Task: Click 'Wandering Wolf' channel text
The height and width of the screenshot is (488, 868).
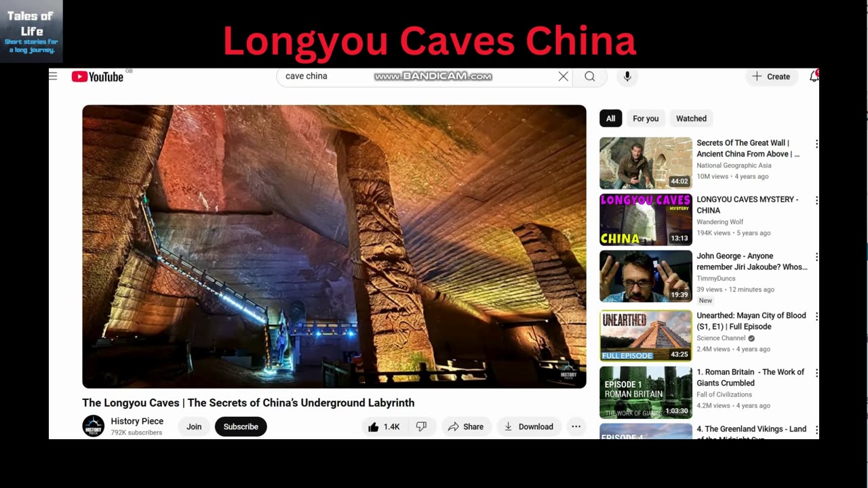Action: [x=720, y=222]
